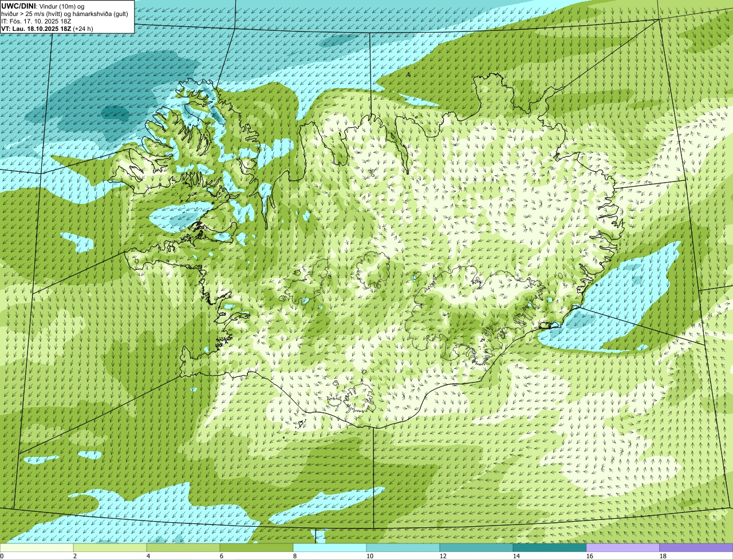Screen dimensions: 733x560
Task: Click the scale label "6"
Action: (x=222, y=556)
